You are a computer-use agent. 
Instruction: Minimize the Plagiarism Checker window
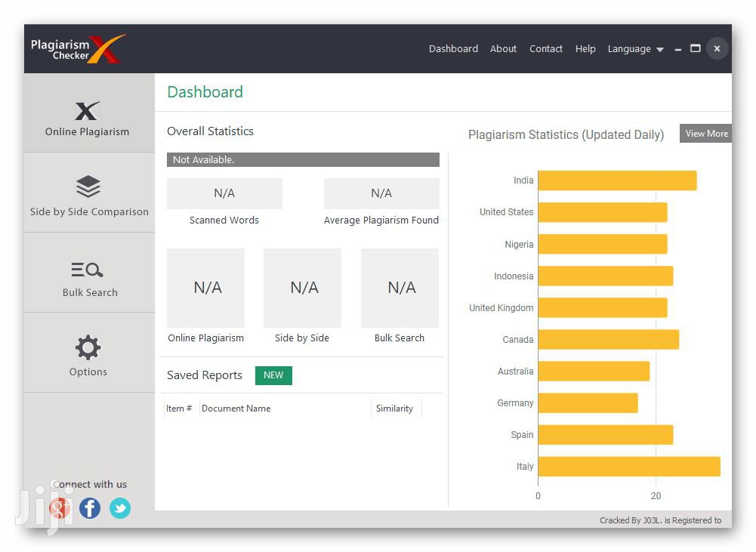point(678,49)
